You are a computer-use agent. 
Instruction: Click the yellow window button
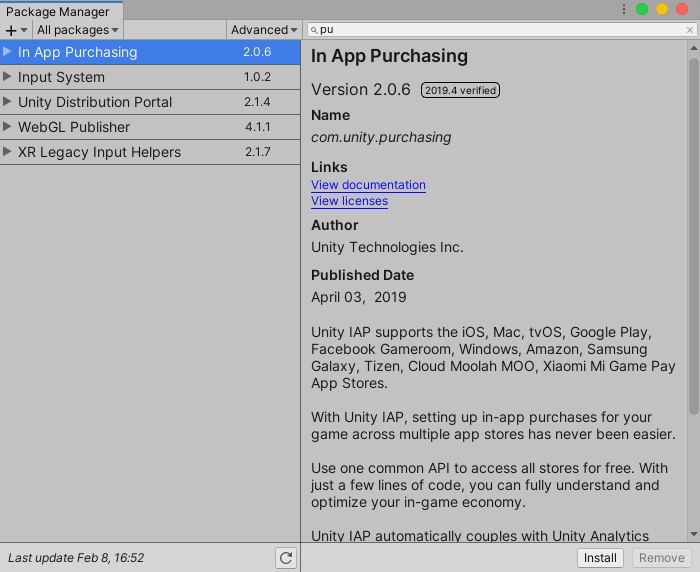[662, 9]
